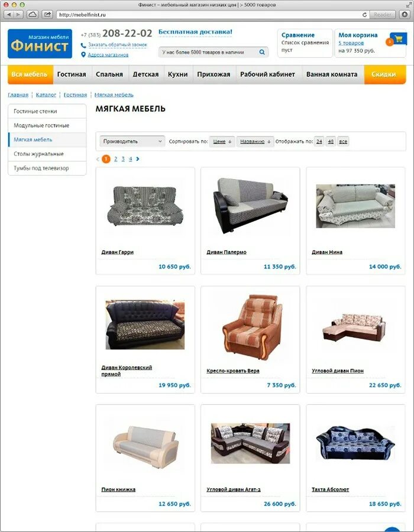Show 48 items per page
This screenshot has width=414, height=532.
pyautogui.click(x=331, y=141)
